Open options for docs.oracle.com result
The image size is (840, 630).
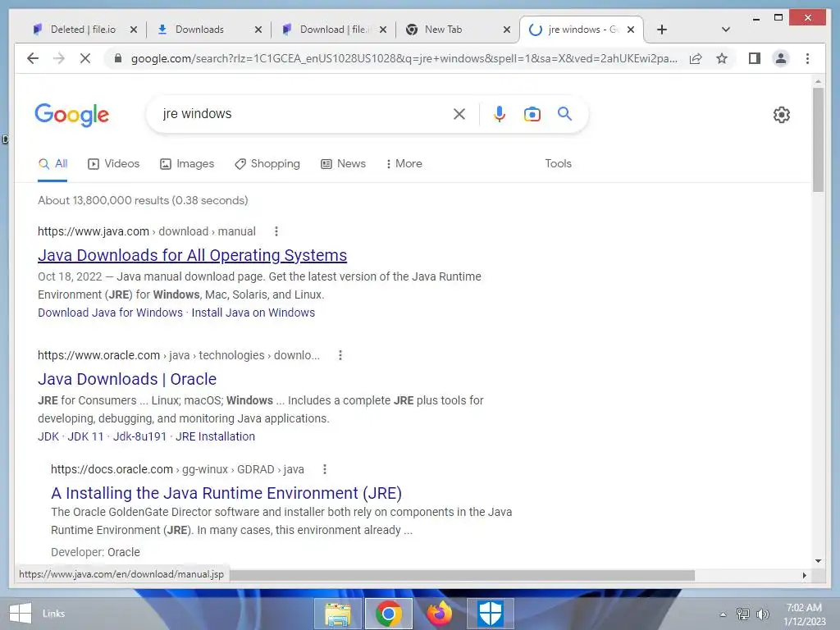[325, 469]
